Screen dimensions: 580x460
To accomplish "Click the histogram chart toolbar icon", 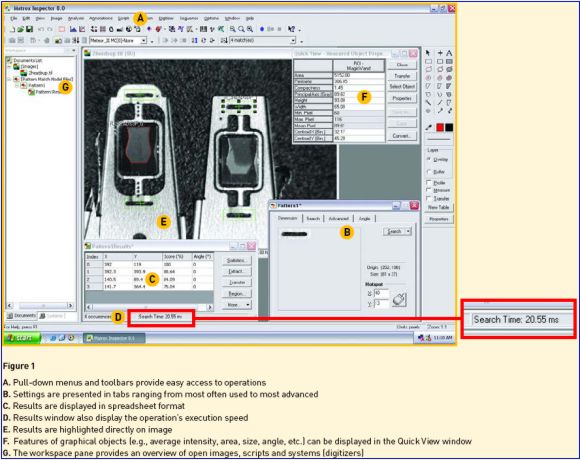I will pos(73,29).
